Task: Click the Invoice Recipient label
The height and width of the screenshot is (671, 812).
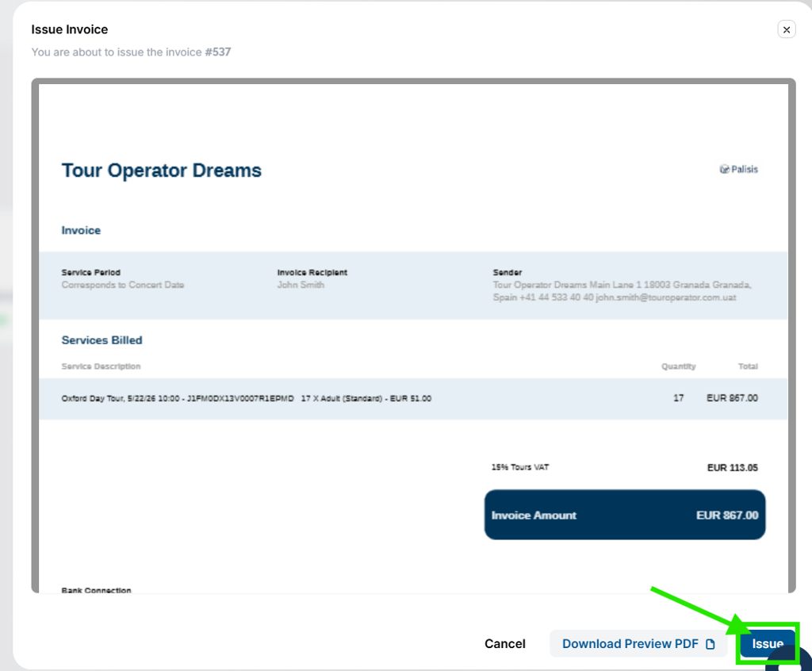Action: tap(312, 273)
